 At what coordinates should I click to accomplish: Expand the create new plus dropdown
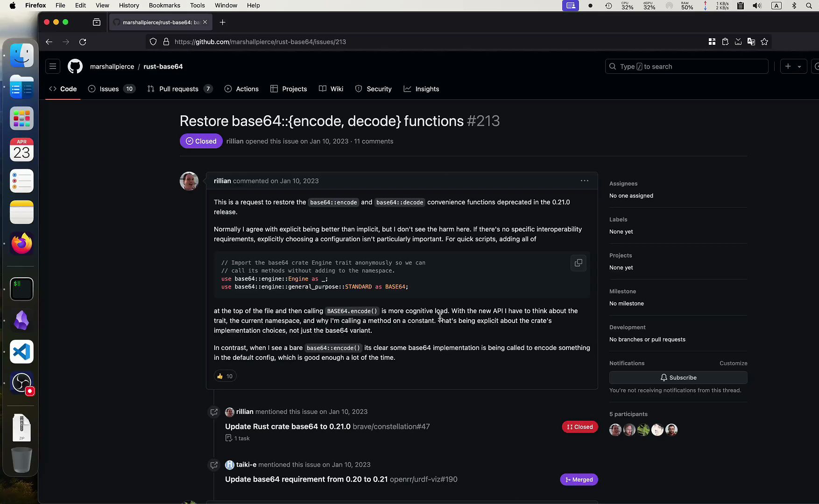coord(793,66)
